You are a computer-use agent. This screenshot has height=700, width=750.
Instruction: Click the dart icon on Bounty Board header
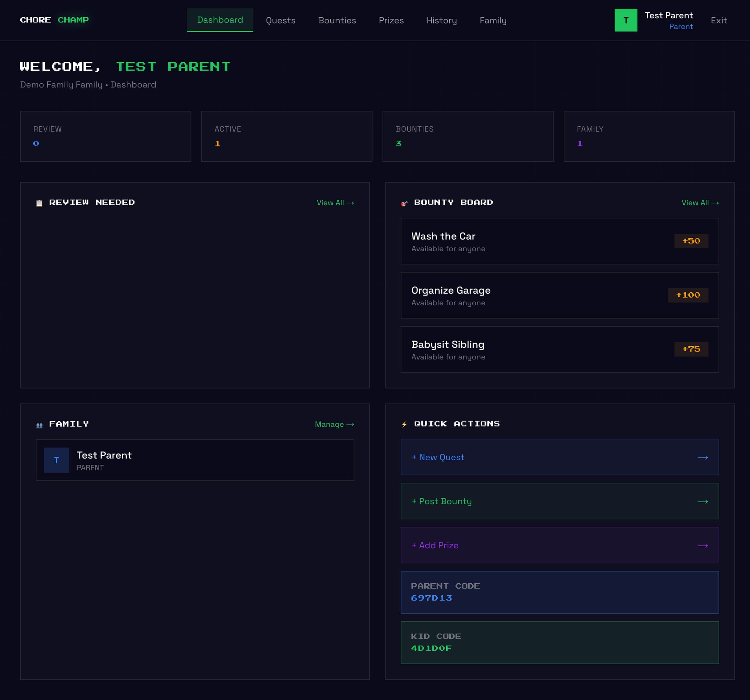click(x=403, y=202)
